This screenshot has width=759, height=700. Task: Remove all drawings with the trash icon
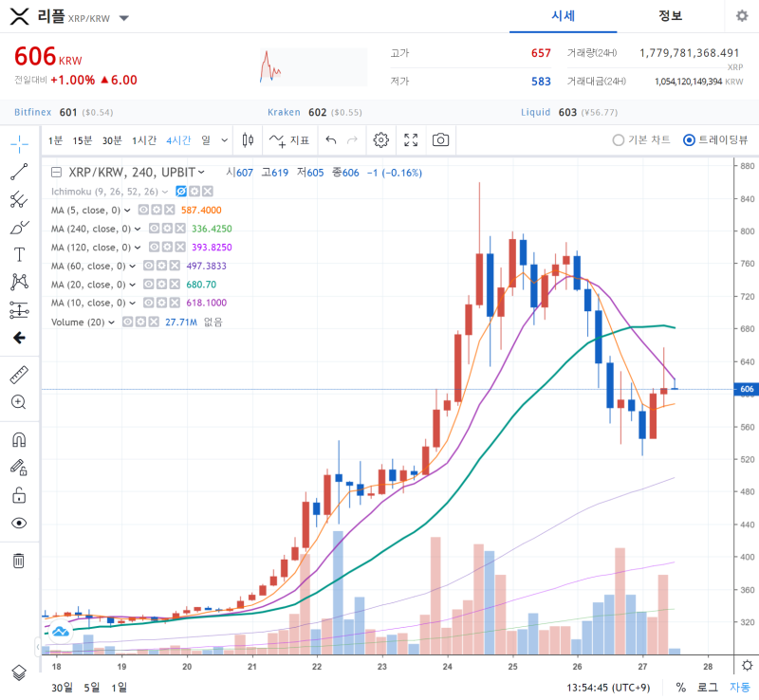(x=19, y=561)
